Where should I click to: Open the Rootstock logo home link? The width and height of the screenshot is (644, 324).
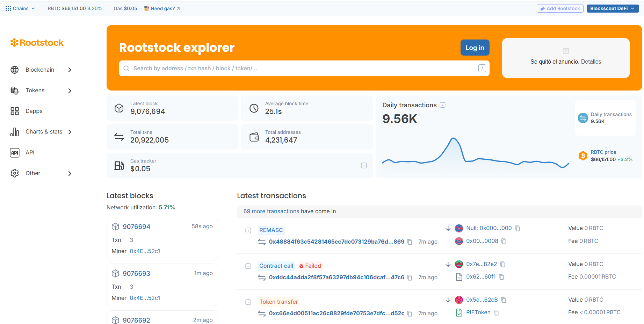point(37,43)
